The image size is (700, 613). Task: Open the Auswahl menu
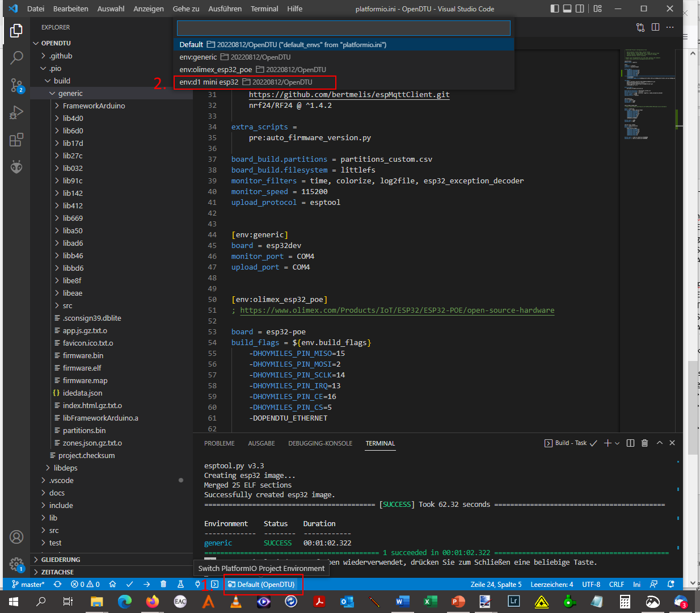point(111,9)
